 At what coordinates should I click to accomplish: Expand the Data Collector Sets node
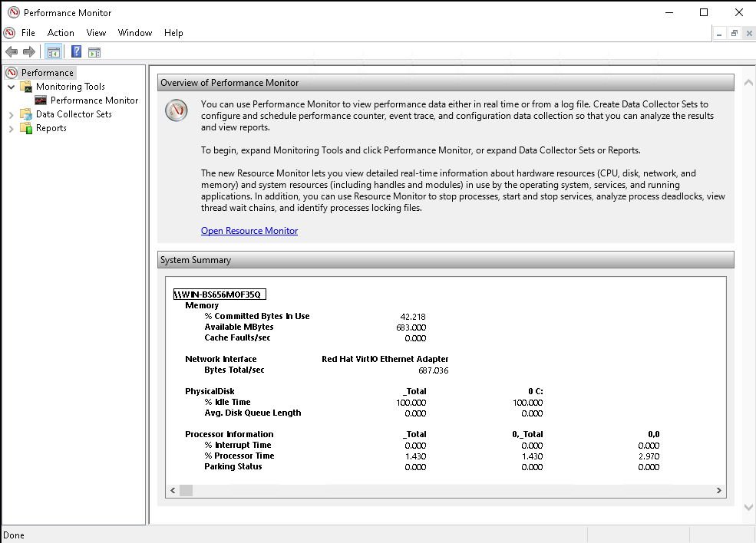click(11, 114)
